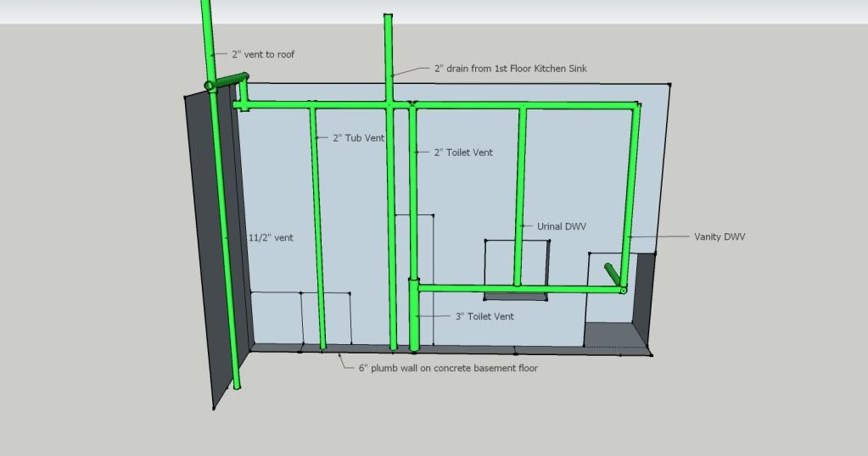
Task: Select the '11/2" vent' label
Action: (271, 237)
